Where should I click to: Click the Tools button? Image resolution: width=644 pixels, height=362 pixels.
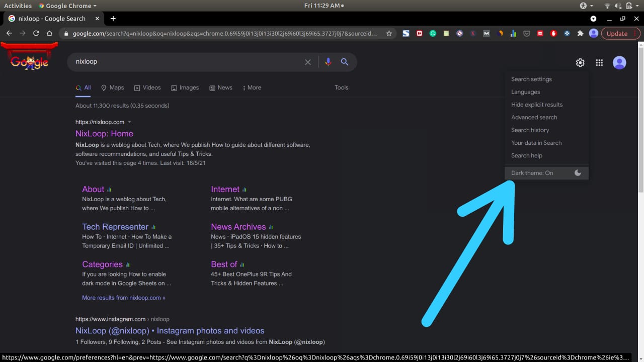[x=341, y=87]
